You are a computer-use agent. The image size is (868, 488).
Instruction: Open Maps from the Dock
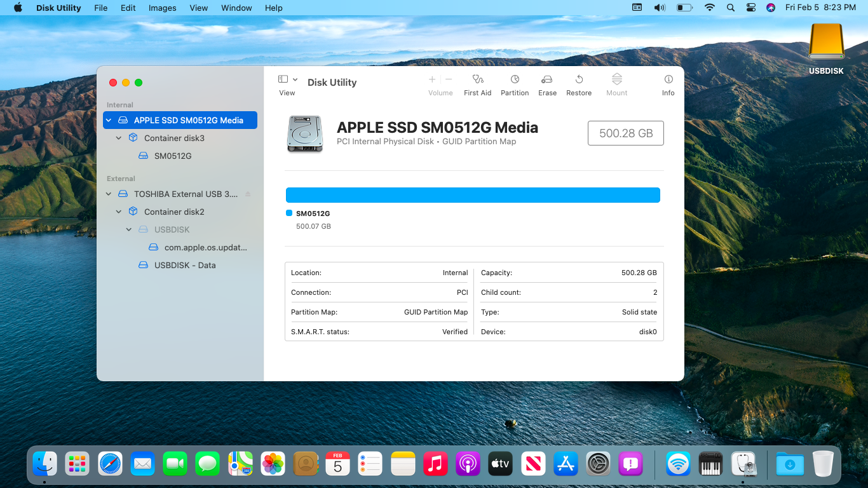[x=240, y=464]
